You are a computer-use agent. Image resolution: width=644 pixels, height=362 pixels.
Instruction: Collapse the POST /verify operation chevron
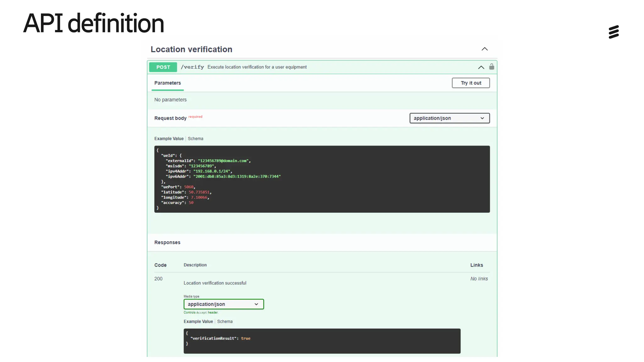[481, 67]
